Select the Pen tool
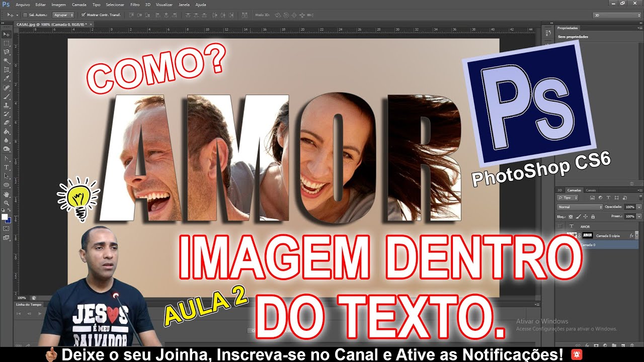 pos(7,158)
